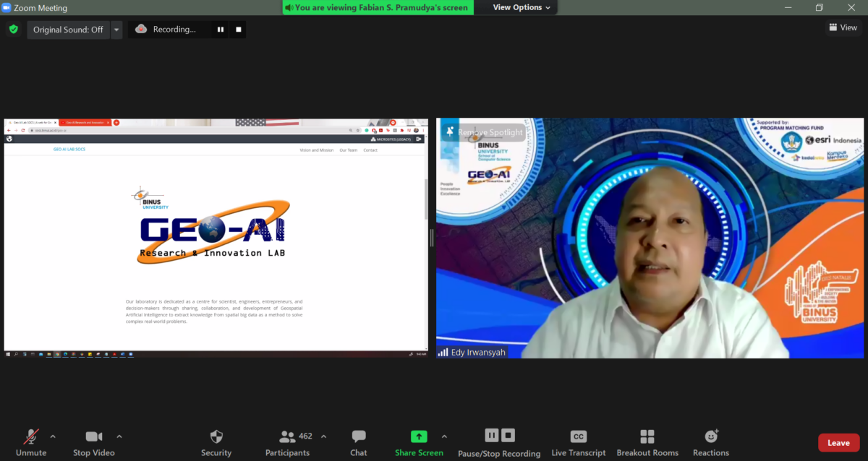Open the GEO AI LAB SOCS site title link

point(69,150)
